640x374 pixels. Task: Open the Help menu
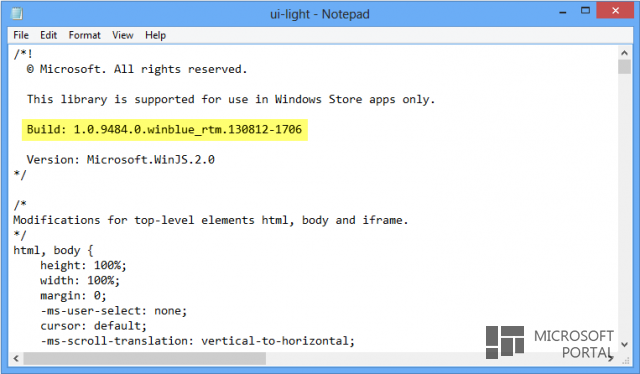click(x=155, y=35)
